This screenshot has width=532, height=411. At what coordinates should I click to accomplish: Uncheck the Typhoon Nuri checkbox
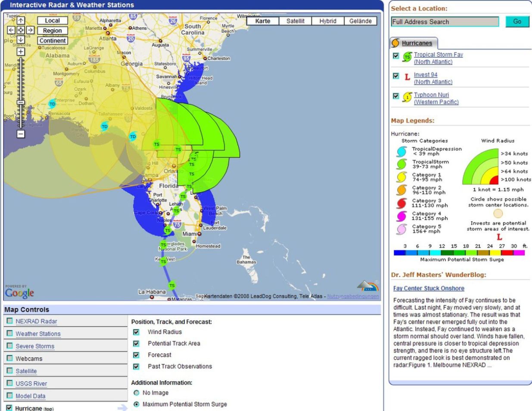point(396,96)
